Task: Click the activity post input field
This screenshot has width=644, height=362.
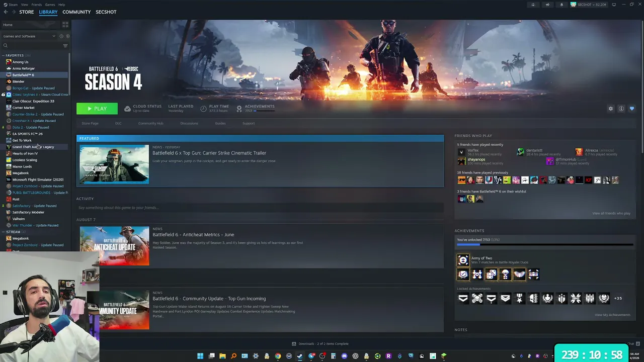Action: pos(260,208)
